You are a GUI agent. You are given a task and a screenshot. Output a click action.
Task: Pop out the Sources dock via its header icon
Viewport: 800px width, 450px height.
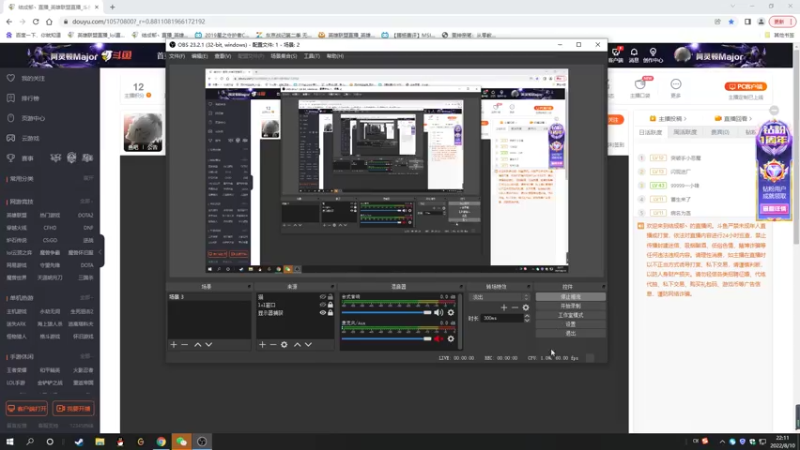click(x=332, y=287)
